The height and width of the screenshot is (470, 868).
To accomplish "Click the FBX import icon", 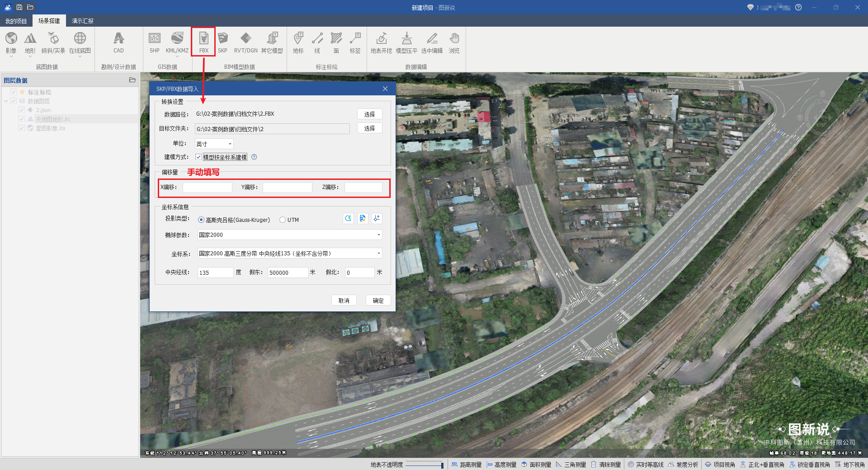I will [203, 42].
